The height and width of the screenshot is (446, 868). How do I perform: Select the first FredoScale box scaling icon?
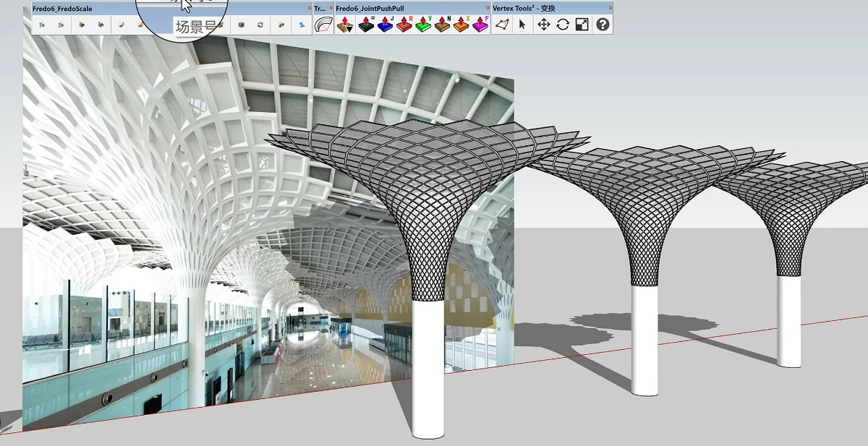[42, 25]
